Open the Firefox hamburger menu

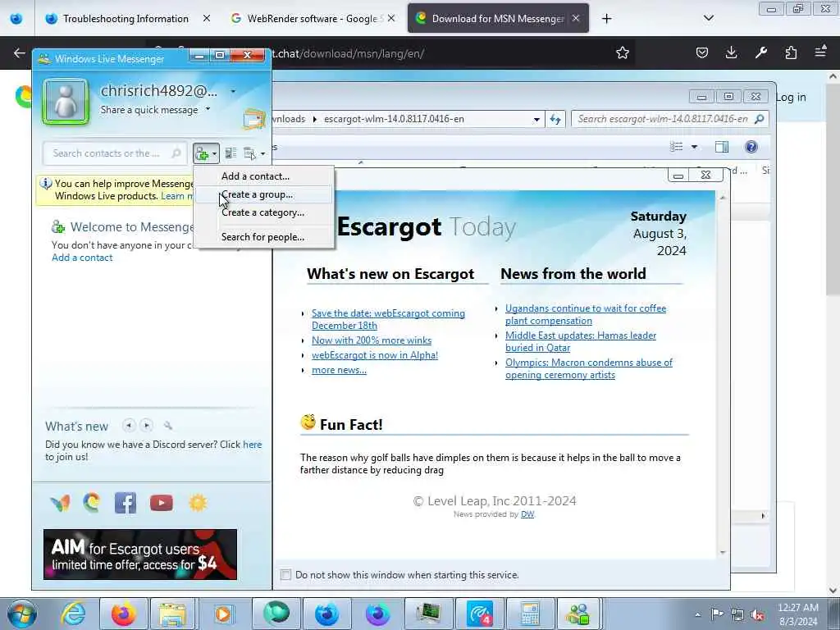(820, 52)
